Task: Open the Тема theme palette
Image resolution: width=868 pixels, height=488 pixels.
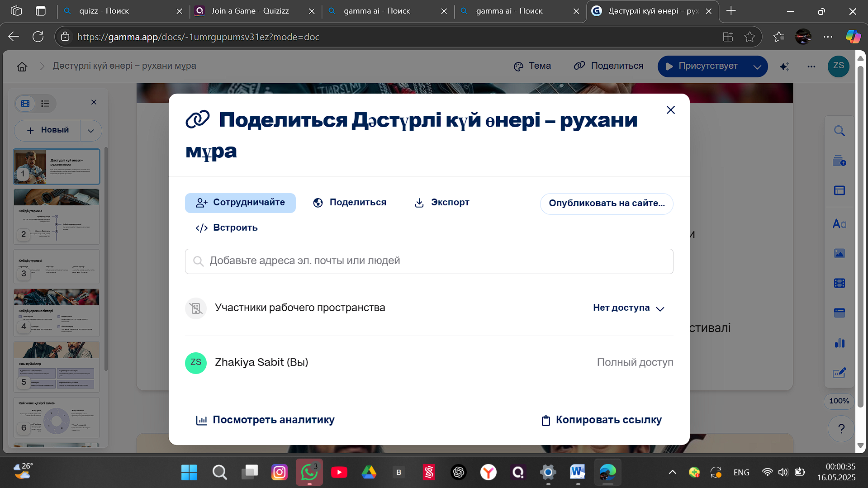Action: [532, 66]
